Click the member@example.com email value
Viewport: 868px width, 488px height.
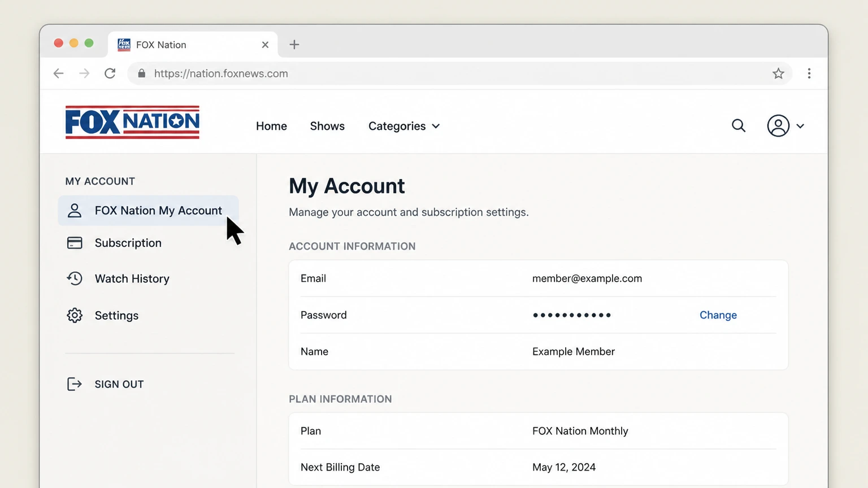click(587, 278)
